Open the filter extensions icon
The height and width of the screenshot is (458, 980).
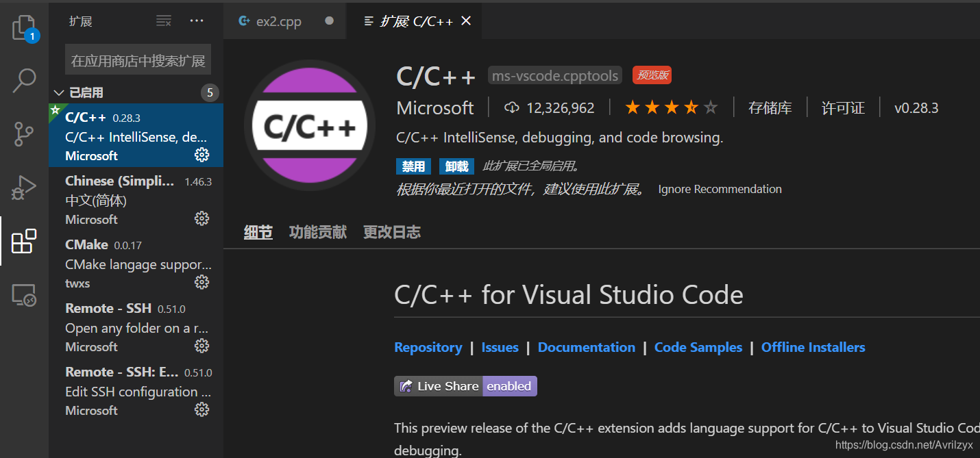pos(164,21)
